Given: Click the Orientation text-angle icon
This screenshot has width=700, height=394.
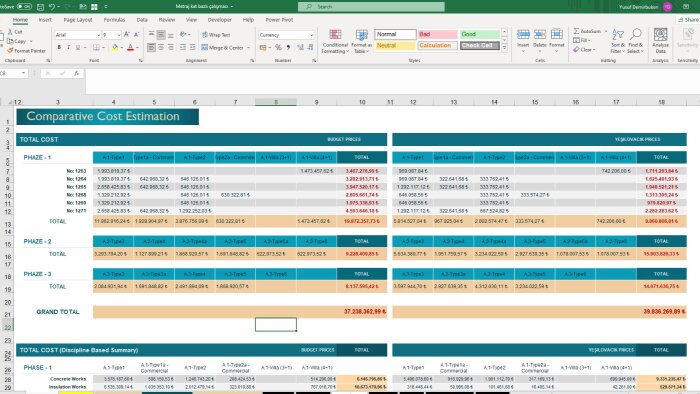Looking at the screenshot, I should [183, 34].
